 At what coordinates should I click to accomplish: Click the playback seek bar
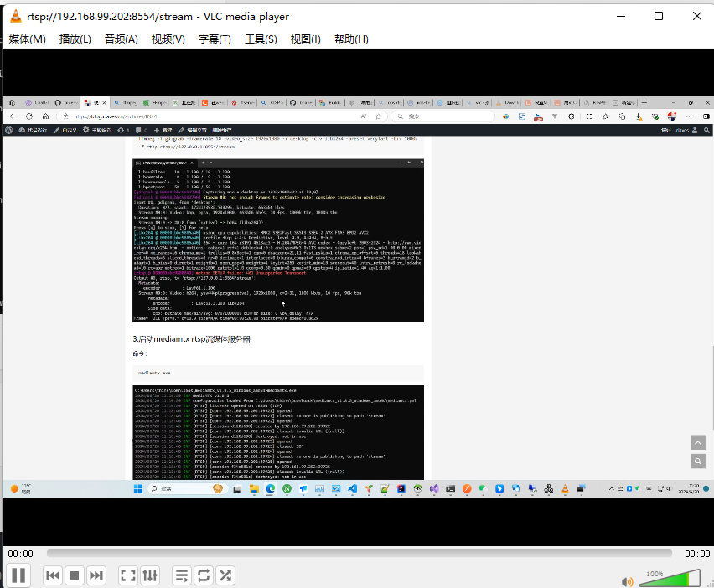pyautogui.click(x=360, y=554)
